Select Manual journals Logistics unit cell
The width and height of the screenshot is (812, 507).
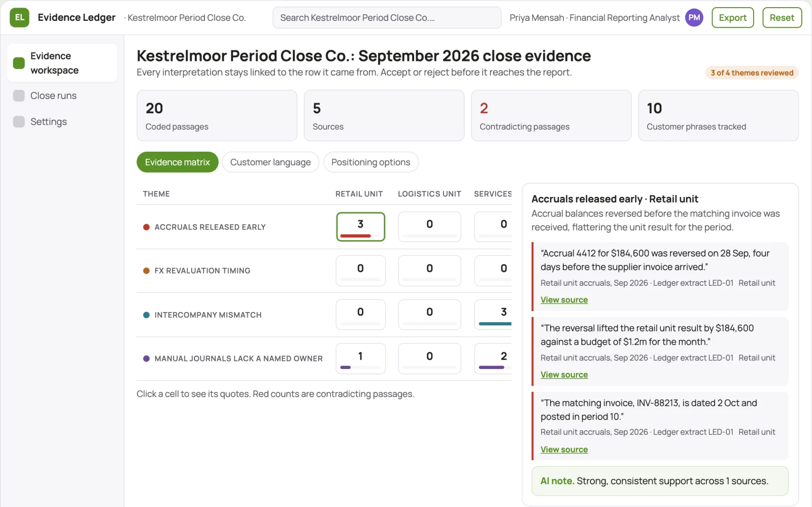point(429,358)
